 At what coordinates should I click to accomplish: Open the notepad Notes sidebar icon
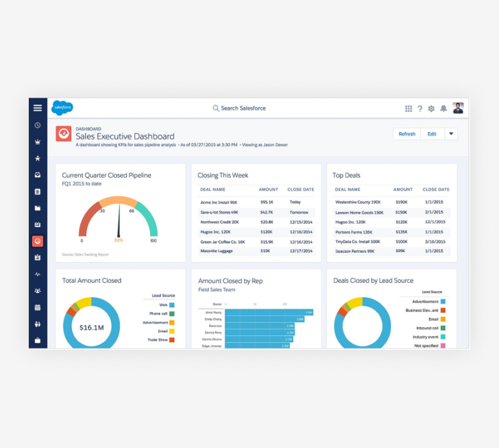tap(38, 191)
